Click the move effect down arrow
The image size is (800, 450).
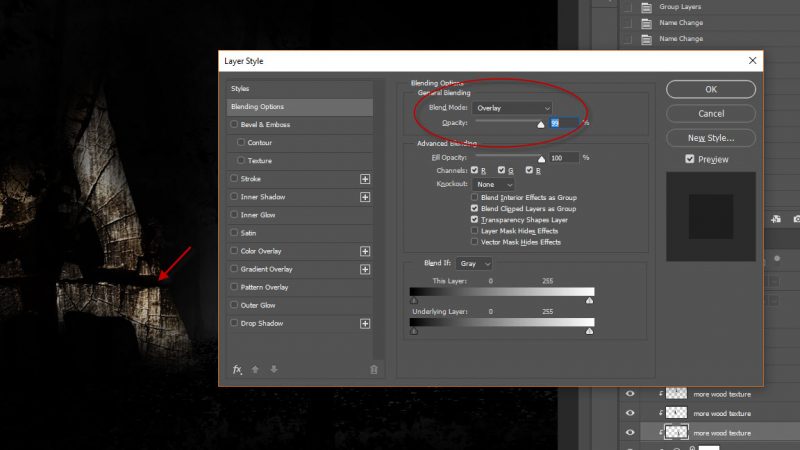point(273,369)
